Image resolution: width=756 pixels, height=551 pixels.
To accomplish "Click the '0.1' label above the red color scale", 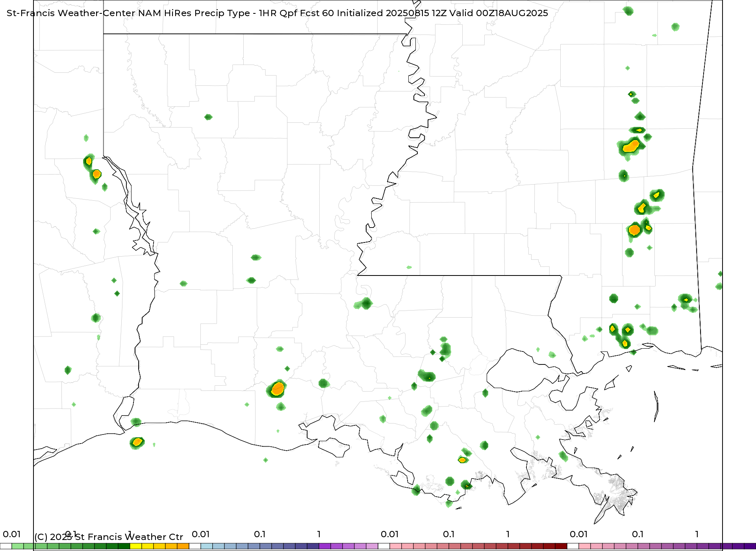I will (449, 534).
